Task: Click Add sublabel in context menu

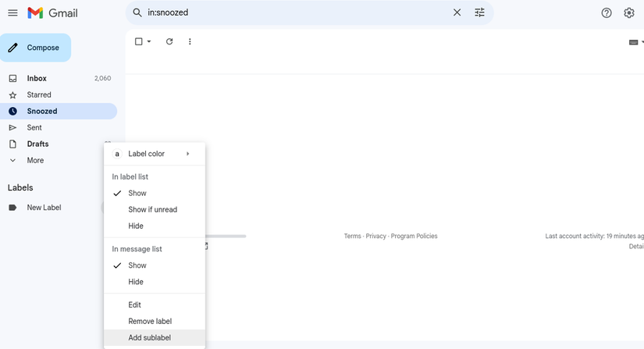Action: (x=149, y=337)
